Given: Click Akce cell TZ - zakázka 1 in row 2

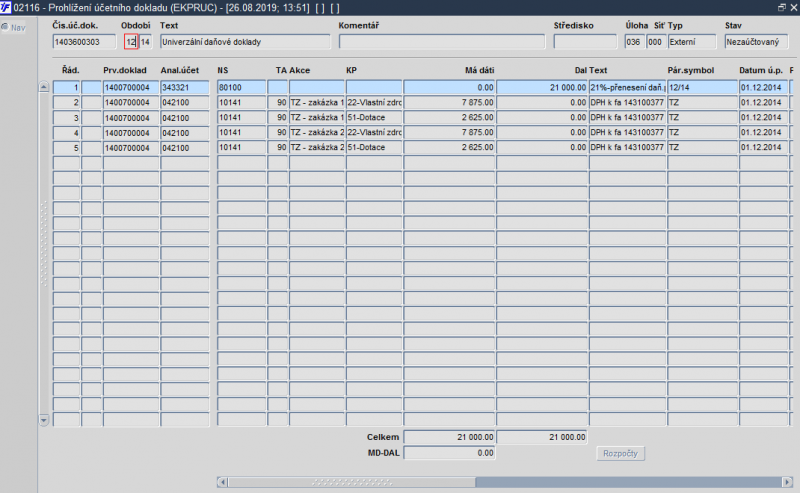Looking at the screenshot, I should [x=317, y=103].
